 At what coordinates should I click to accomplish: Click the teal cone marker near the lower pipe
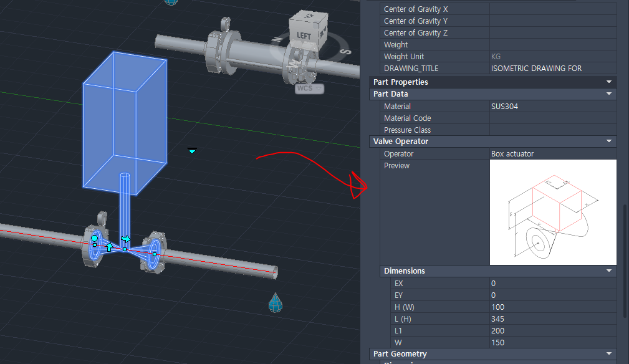(275, 304)
